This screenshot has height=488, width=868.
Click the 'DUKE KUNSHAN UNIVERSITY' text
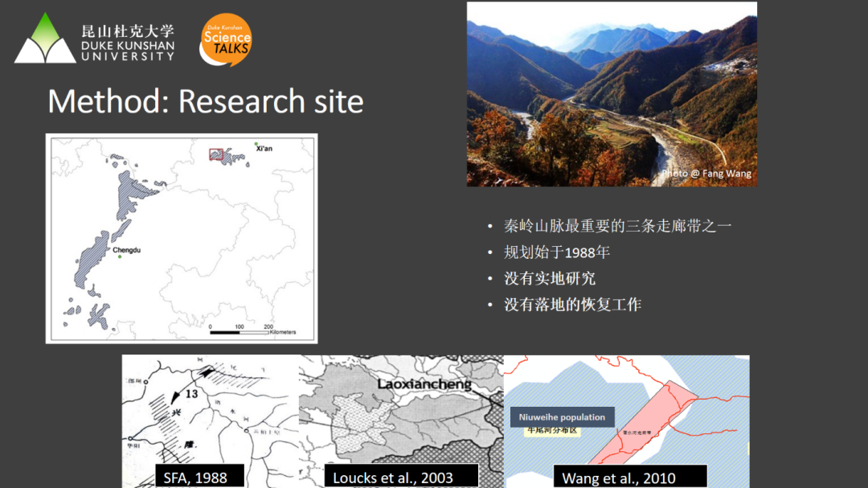click(x=127, y=51)
